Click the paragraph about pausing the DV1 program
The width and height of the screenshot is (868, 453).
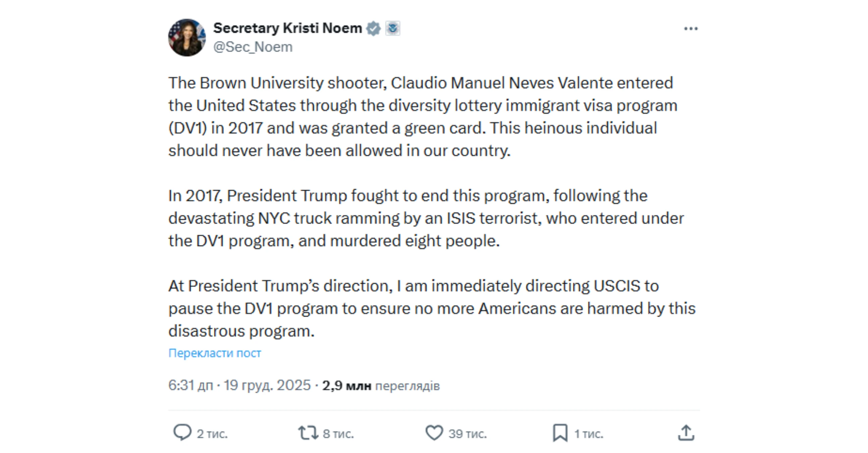tap(431, 308)
